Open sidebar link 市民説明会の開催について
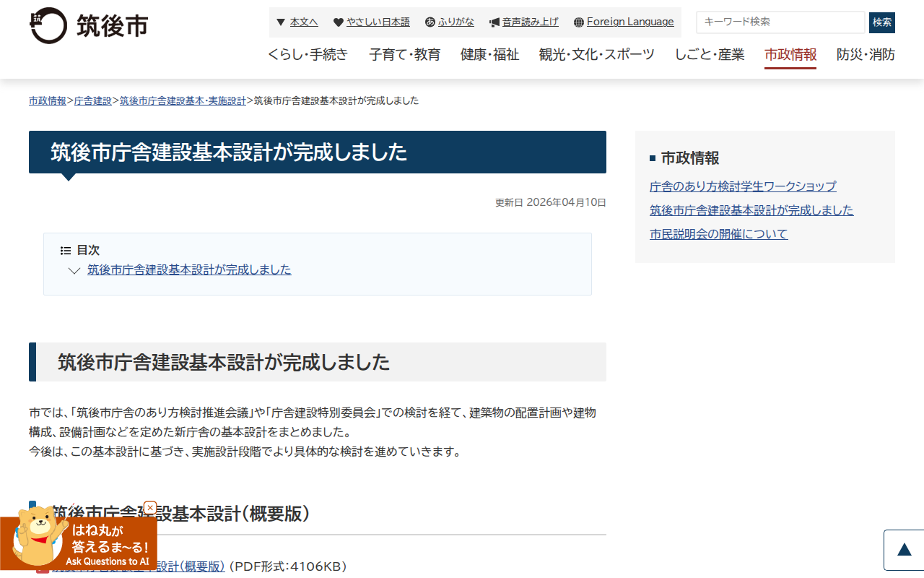This screenshot has height=578, width=924. (719, 234)
